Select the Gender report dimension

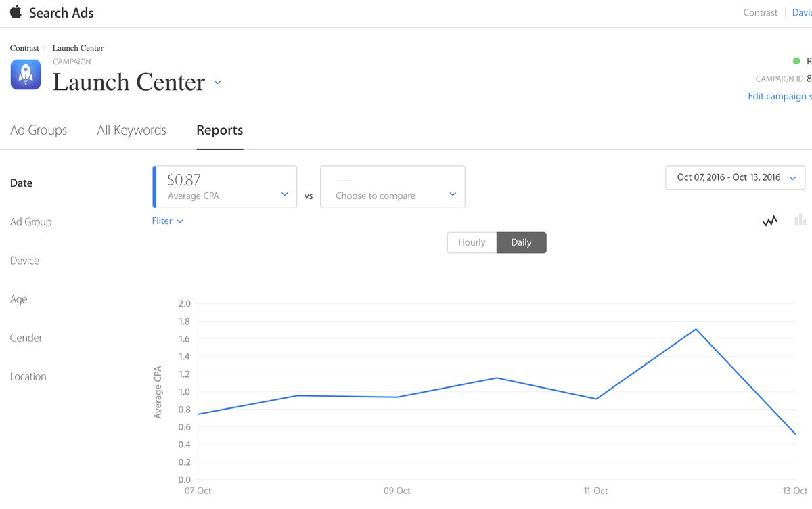coord(26,338)
